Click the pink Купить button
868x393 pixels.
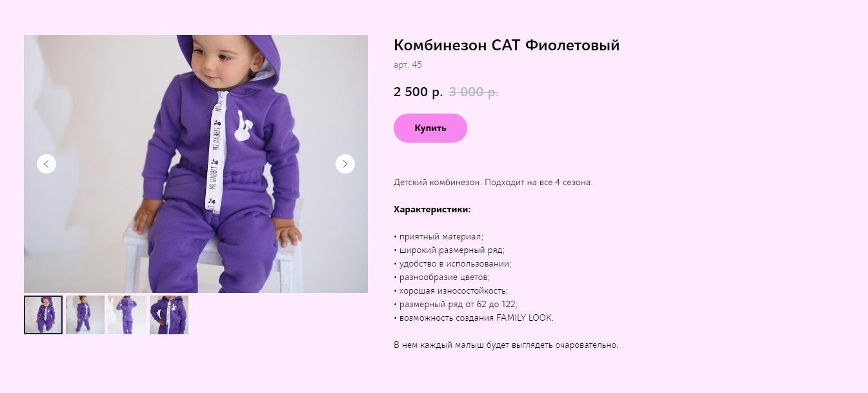[430, 128]
